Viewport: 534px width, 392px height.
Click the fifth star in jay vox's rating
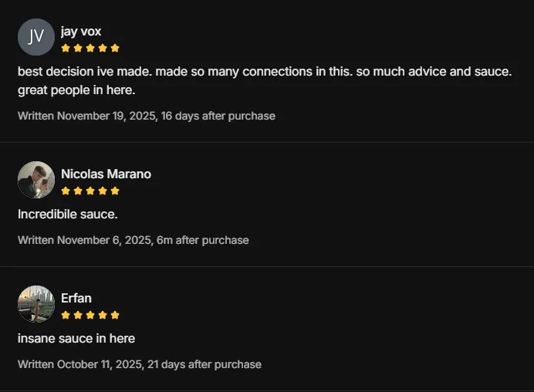click(x=115, y=48)
